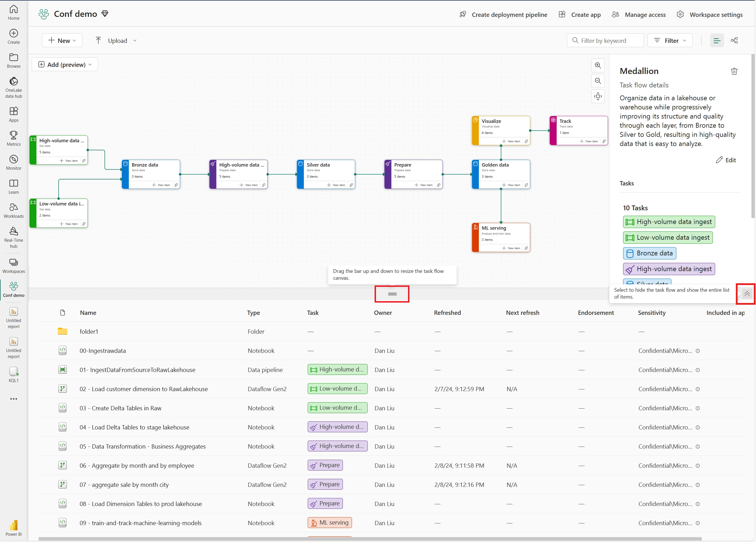Edit the Medallion task flow details
756x542 pixels.
(726, 160)
